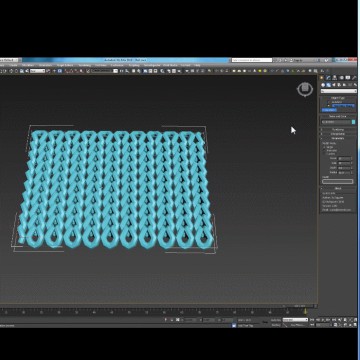Collapse the Parameters rollout
Image resolution: width=360 pixels, height=360 pixels.
tap(338, 138)
